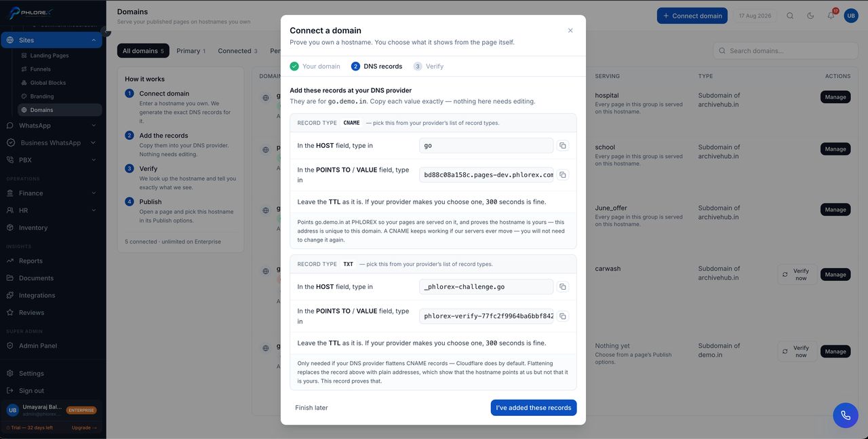Copy the CNAME points-to value
The image size is (868, 439).
pyautogui.click(x=563, y=175)
